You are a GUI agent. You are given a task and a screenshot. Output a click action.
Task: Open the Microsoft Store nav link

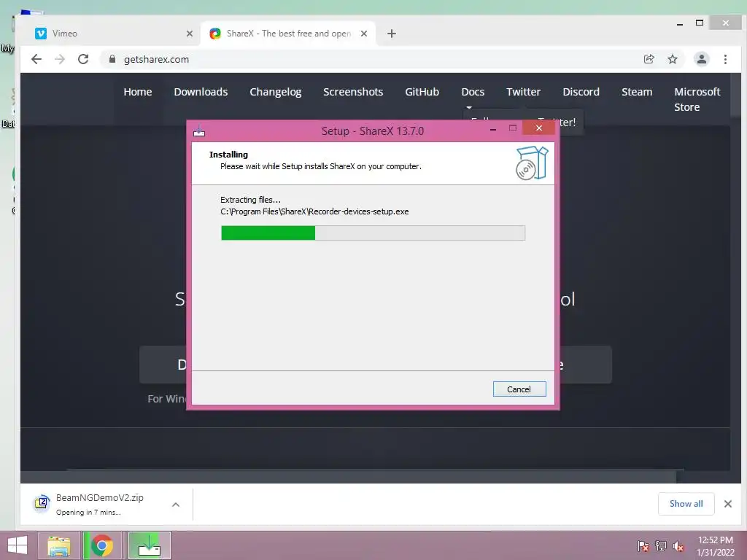tap(697, 99)
